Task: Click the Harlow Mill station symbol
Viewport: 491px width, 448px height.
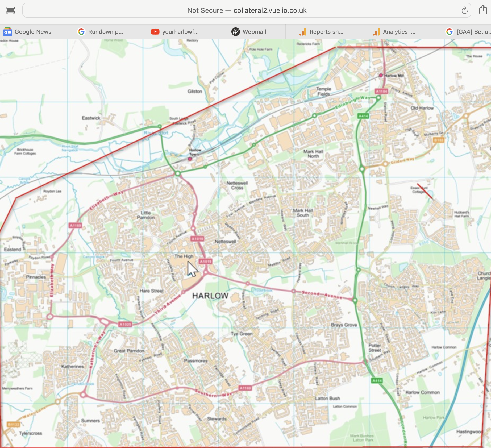Action: [x=381, y=75]
